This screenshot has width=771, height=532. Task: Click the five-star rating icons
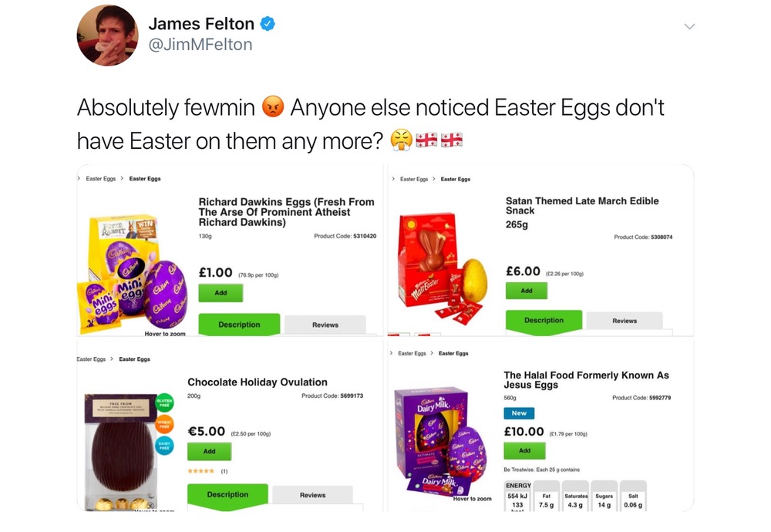(x=201, y=471)
